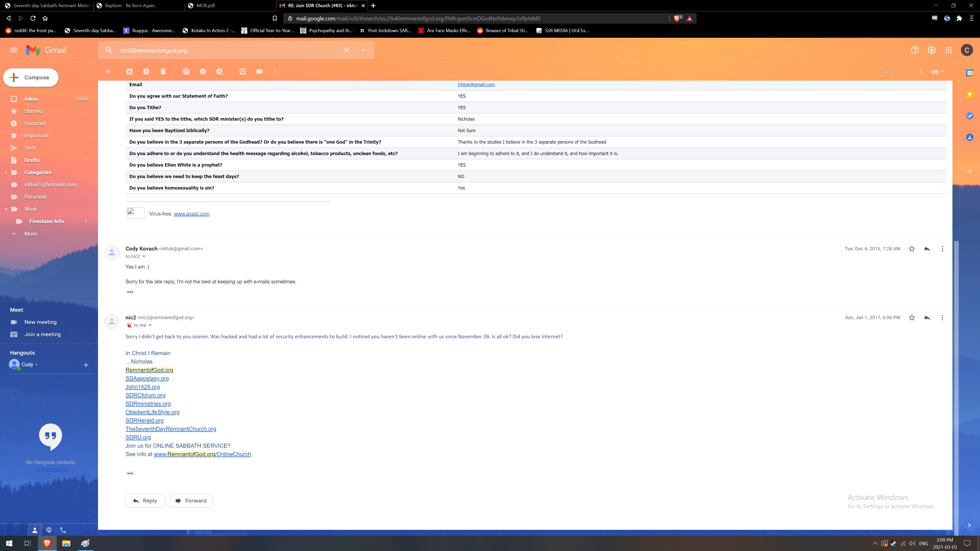Report this conversation as spam
The image size is (980, 551).
click(x=146, y=71)
